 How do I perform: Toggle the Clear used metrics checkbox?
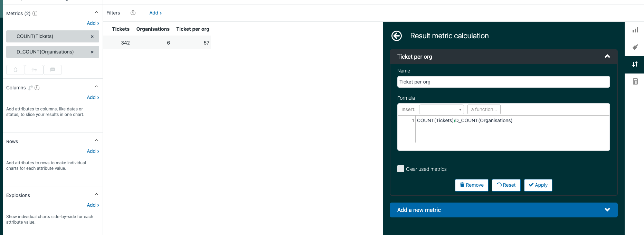pyautogui.click(x=401, y=169)
